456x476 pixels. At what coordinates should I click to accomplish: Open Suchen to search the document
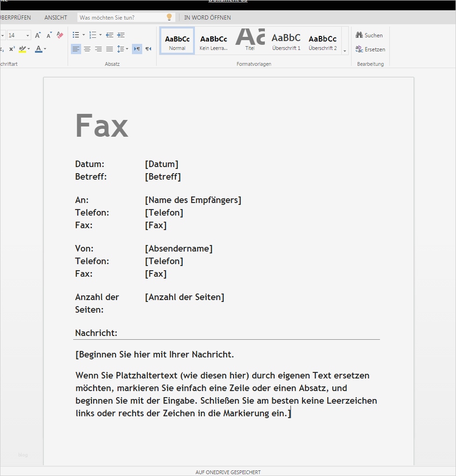click(369, 35)
